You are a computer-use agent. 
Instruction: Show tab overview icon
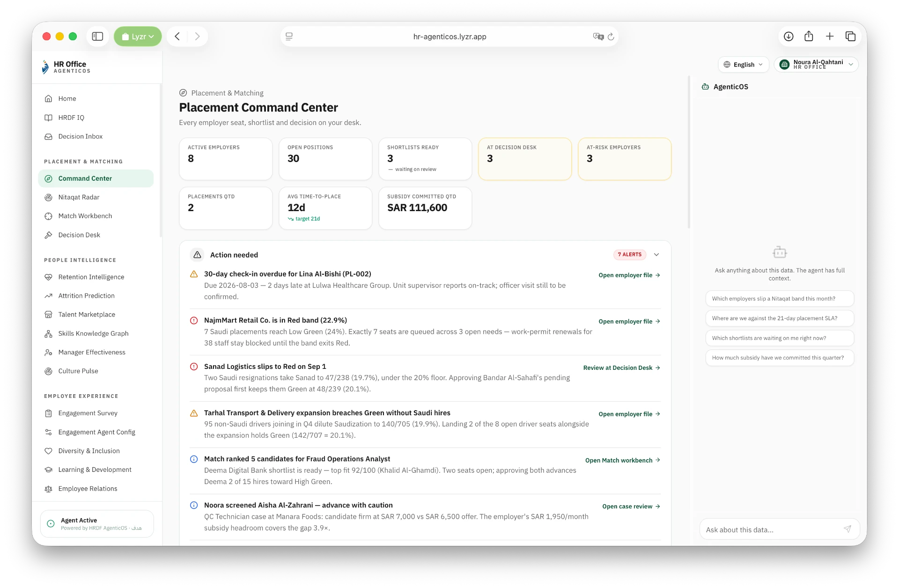(x=850, y=37)
